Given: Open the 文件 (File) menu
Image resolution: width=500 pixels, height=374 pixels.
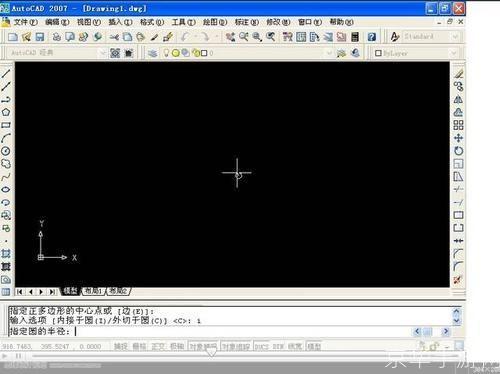Looking at the screenshot, I should 26,22.
